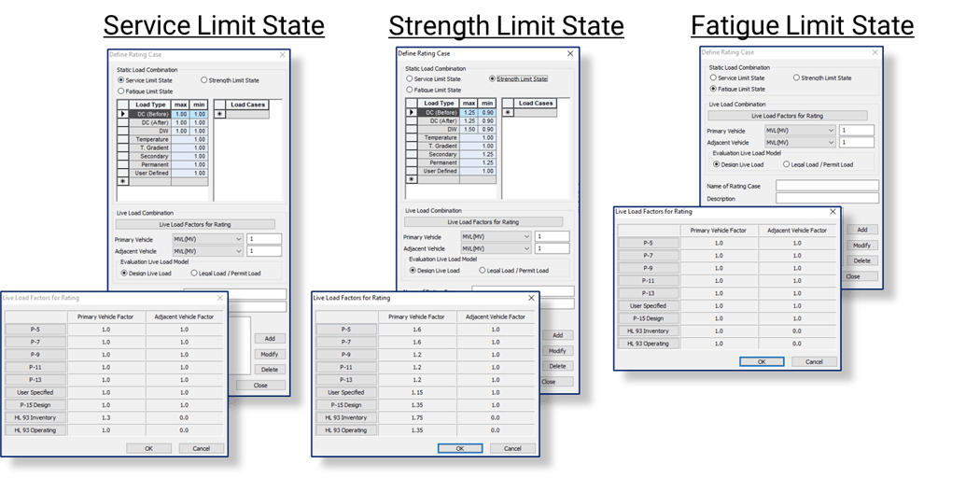Select Fatigue Limit State radio in Service panel
980x478 pixels.
coord(121,91)
